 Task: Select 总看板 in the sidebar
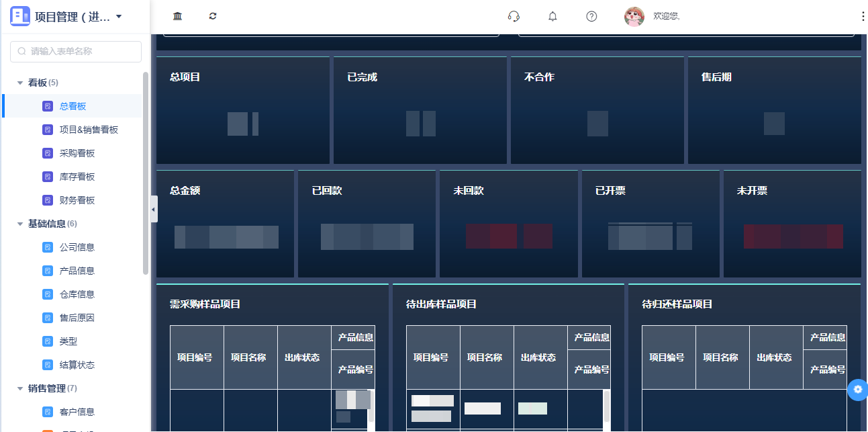click(73, 106)
